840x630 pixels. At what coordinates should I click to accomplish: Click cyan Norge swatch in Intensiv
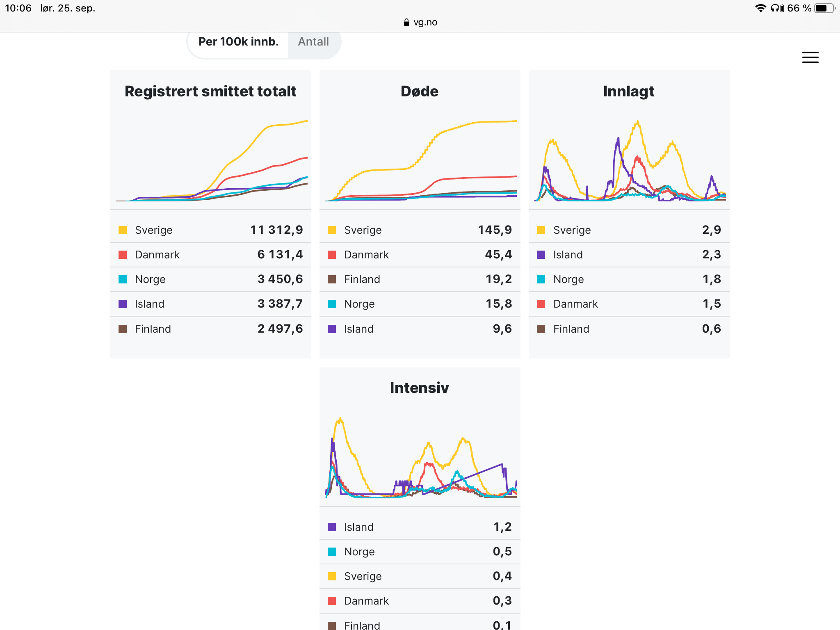(332, 552)
